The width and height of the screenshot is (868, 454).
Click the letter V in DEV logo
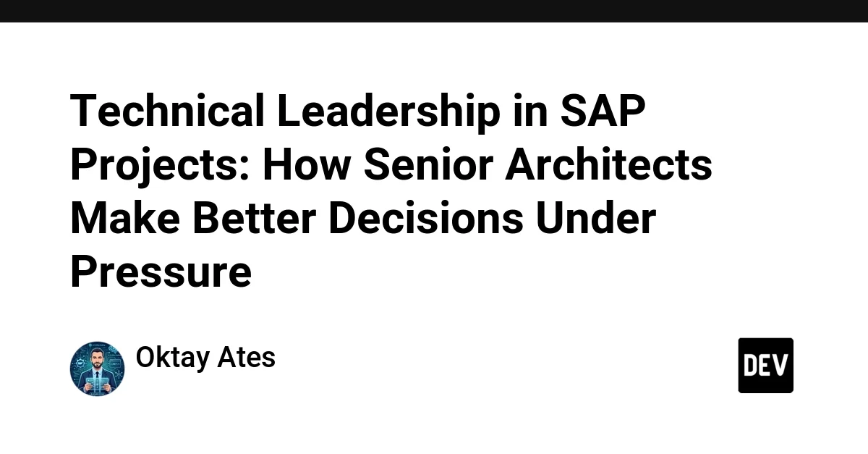[781, 366]
